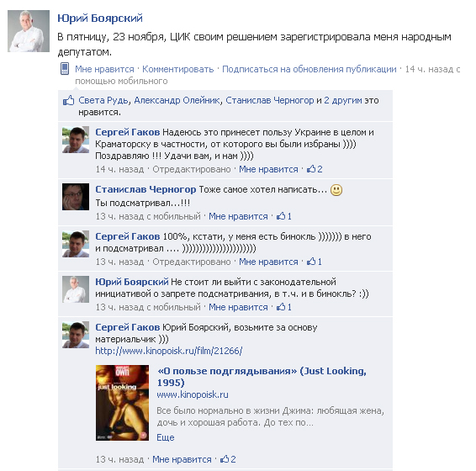
Task: Open «О пользе подглядывания» link title
Action: pyautogui.click(x=262, y=377)
